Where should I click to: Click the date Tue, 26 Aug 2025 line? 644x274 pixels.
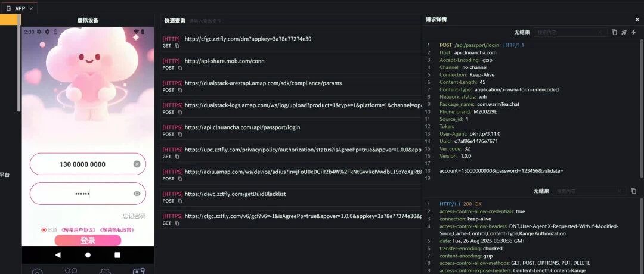482,241
